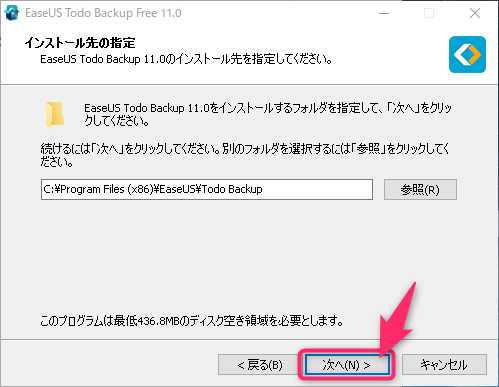Cancel installation with キャンセル button
This screenshot has height=387, width=499.
pyautogui.click(x=444, y=365)
